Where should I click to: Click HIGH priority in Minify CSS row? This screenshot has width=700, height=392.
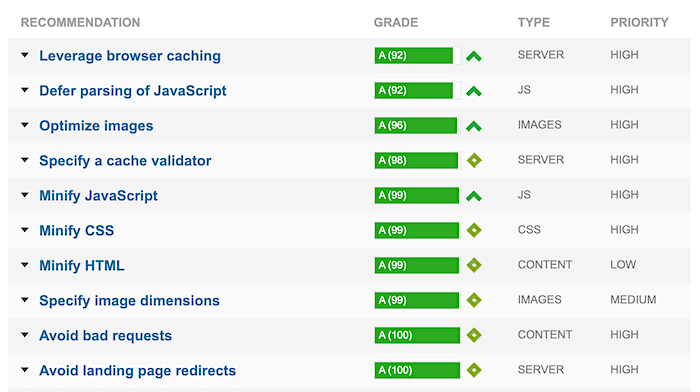(x=624, y=229)
